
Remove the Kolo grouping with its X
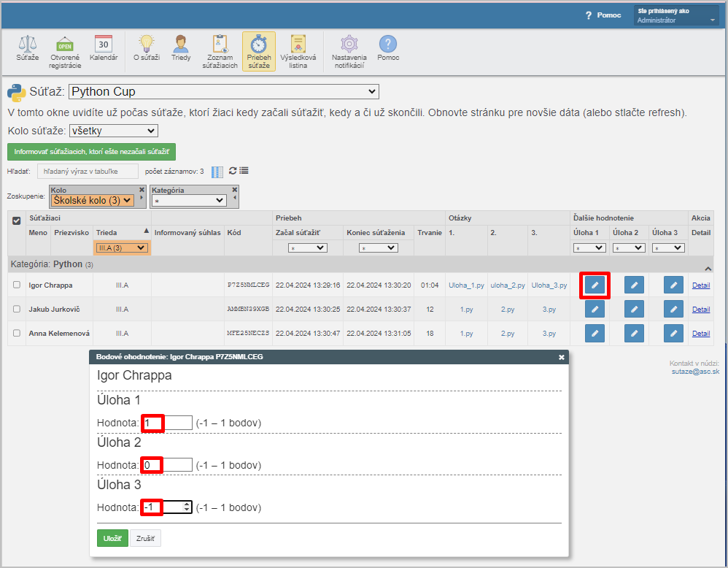point(142,190)
